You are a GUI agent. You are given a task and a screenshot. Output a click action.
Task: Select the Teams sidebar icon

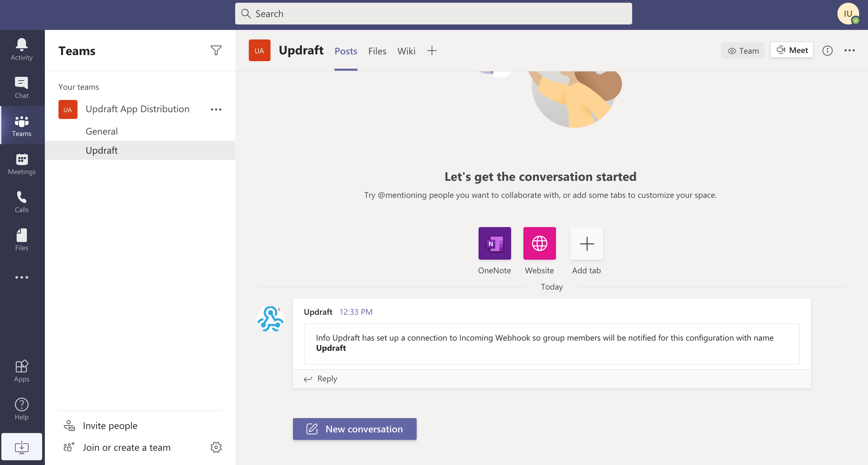(x=22, y=125)
